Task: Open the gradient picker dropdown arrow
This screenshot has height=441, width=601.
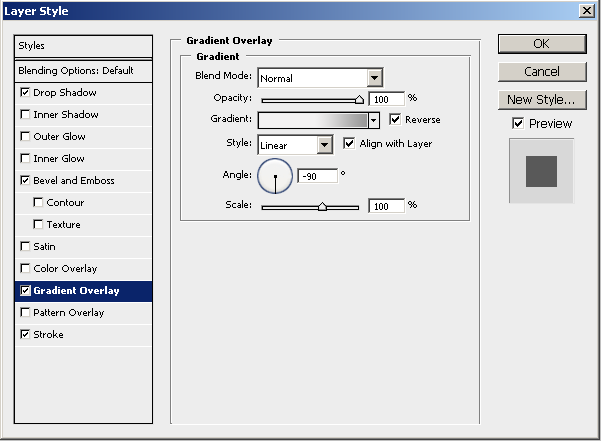Action: [x=374, y=120]
